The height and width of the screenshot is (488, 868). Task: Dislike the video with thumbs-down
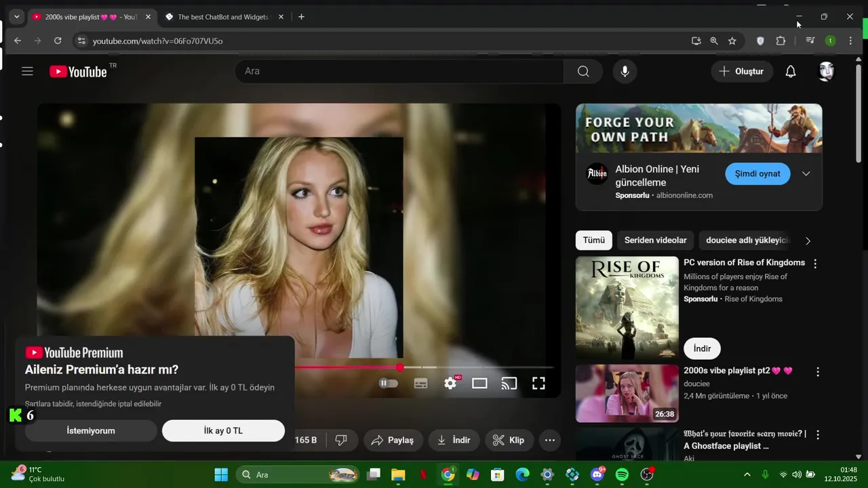pyautogui.click(x=341, y=440)
